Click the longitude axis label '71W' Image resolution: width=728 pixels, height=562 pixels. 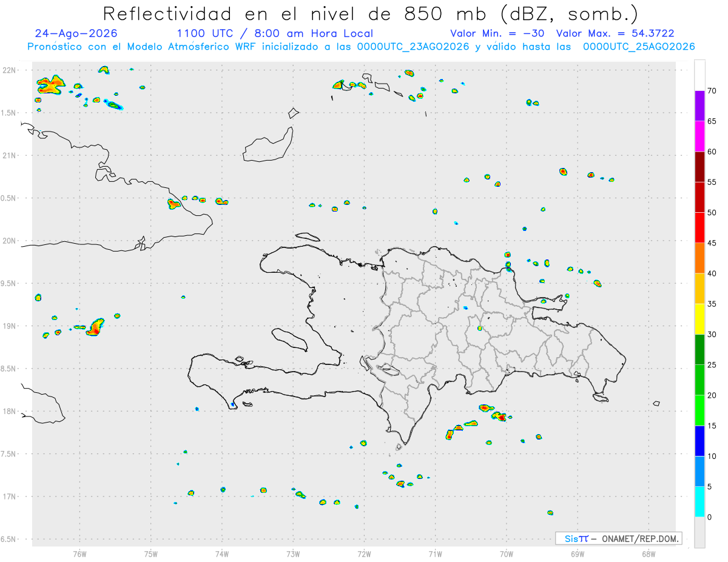click(435, 554)
